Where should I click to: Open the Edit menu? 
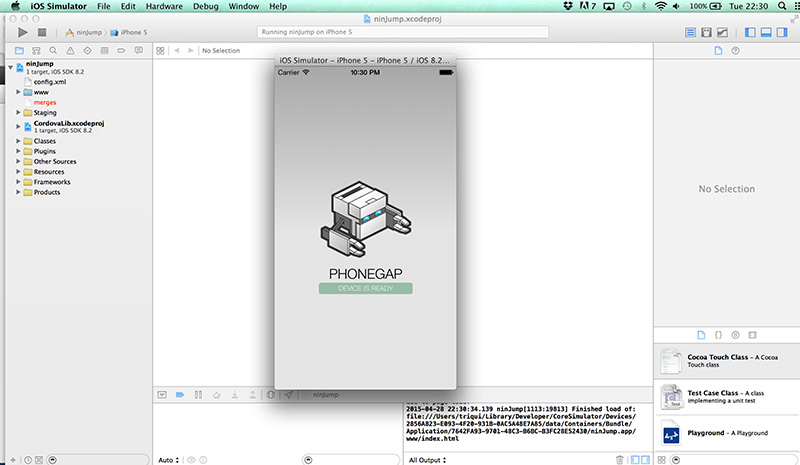point(128,6)
